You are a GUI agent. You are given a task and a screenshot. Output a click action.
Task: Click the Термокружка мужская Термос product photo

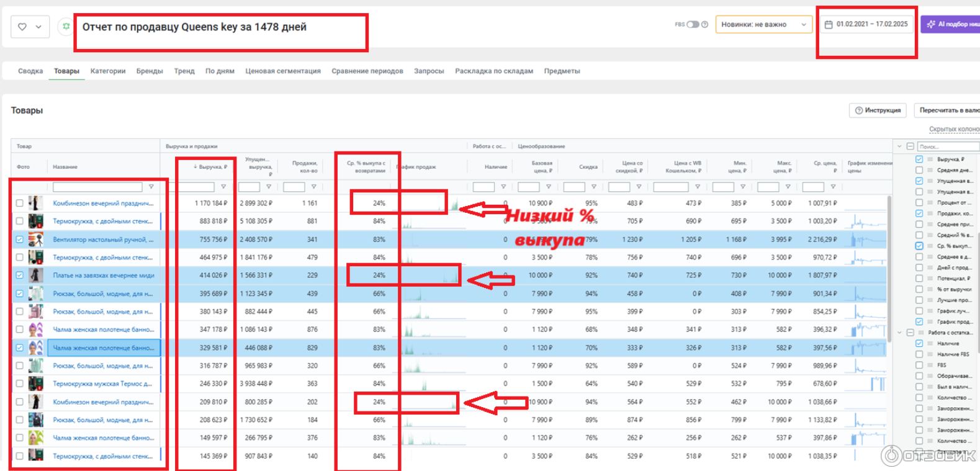click(36, 384)
